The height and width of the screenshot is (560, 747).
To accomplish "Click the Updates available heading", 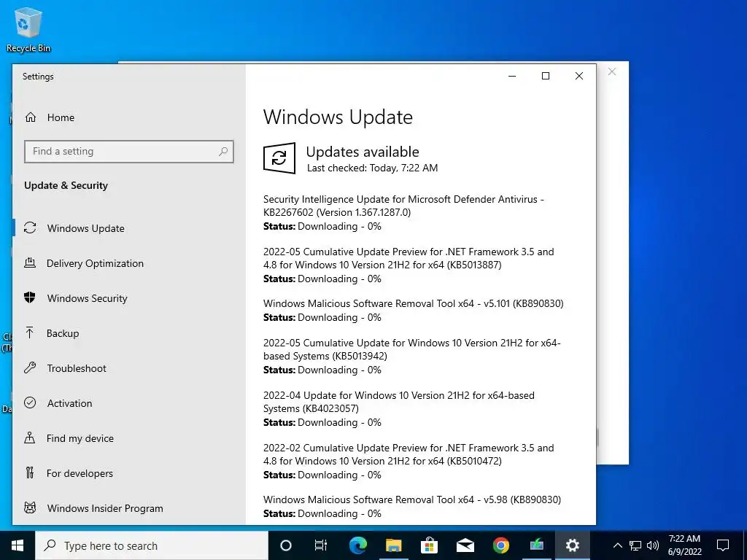I will (363, 152).
